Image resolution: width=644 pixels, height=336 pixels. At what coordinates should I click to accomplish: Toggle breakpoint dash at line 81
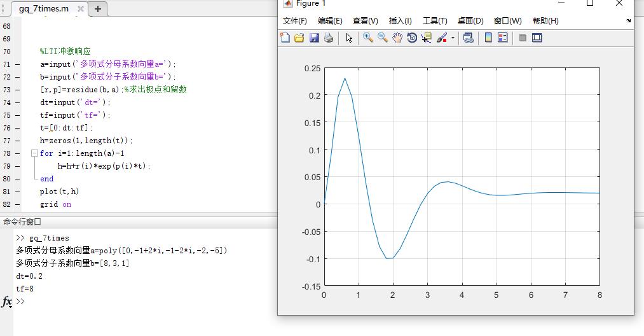tap(18, 192)
